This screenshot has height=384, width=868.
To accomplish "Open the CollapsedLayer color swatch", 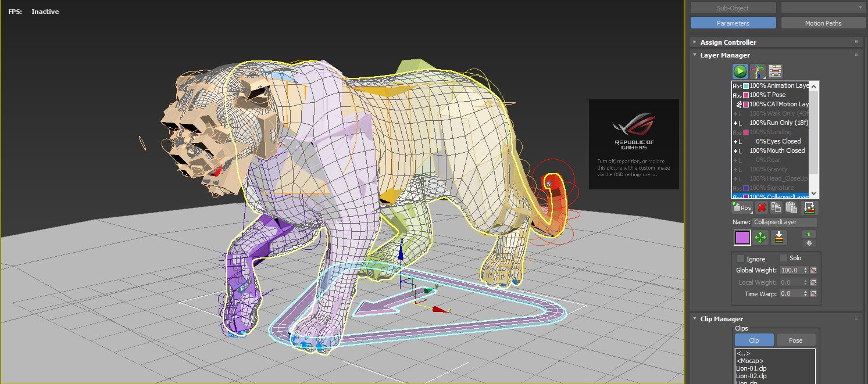I will (742, 238).
